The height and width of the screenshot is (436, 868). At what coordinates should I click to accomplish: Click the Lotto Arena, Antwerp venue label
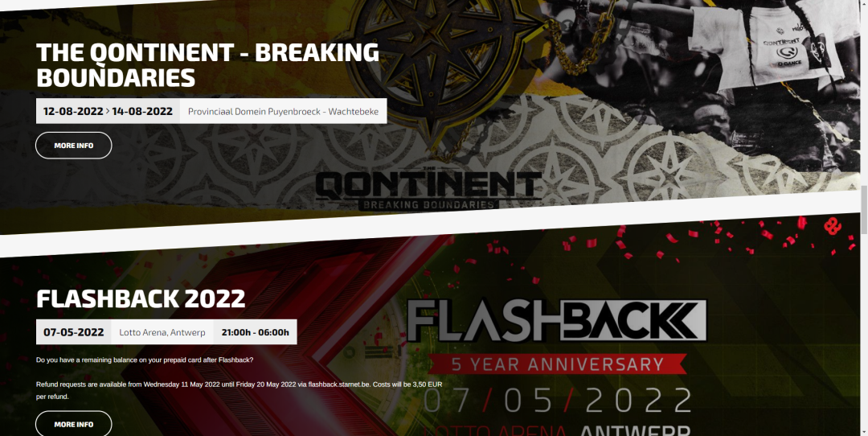pos(162,332)
